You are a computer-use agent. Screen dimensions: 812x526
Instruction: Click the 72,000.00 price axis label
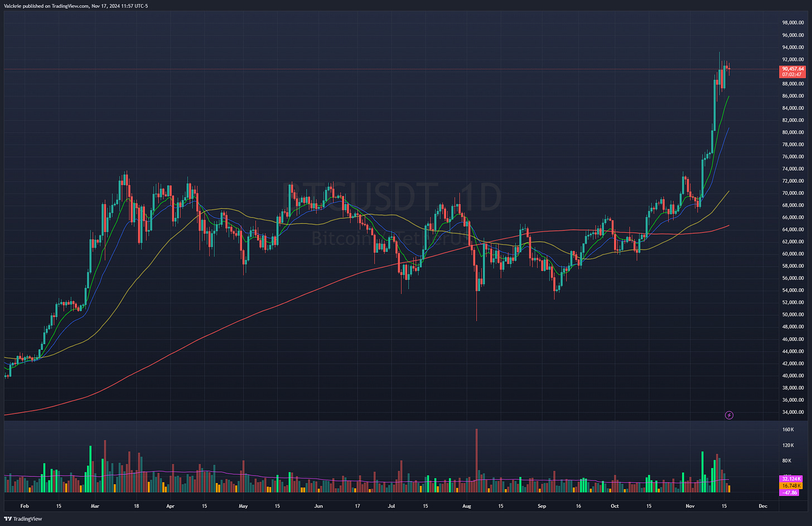(x=793, y=181)
